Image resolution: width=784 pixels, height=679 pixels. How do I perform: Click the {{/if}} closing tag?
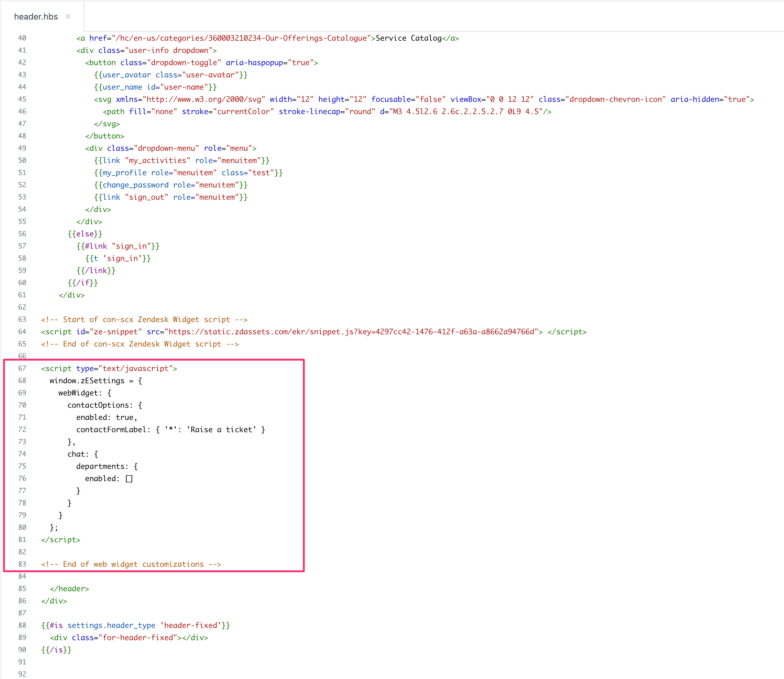click(83, 283)
